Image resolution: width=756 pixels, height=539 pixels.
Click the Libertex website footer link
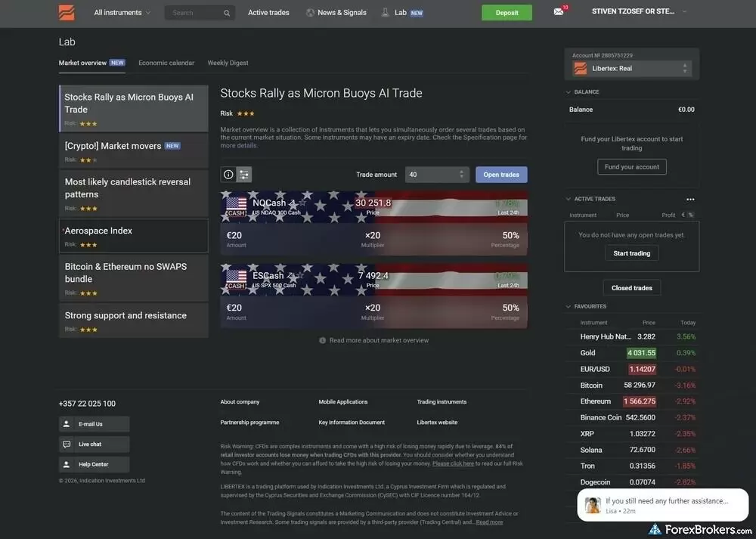(x=437, y=423)
